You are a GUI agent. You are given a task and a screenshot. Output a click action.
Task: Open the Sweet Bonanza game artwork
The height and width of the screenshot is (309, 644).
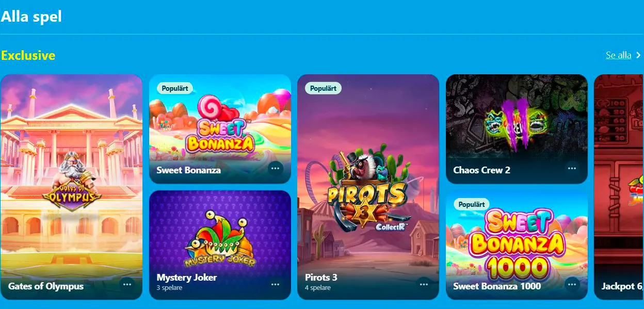pos(220,129)
